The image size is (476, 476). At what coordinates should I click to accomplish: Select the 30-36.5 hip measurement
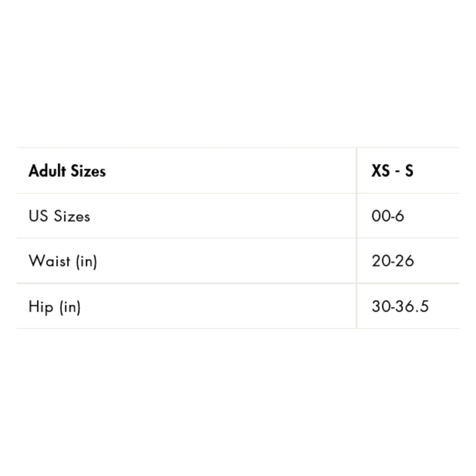pos(400,307)
